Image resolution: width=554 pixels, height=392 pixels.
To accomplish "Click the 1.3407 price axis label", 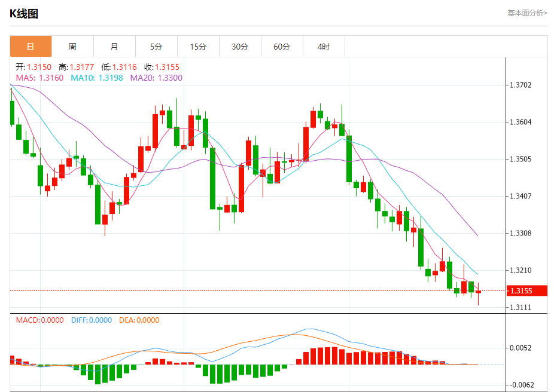I will (x=520, y=196).
